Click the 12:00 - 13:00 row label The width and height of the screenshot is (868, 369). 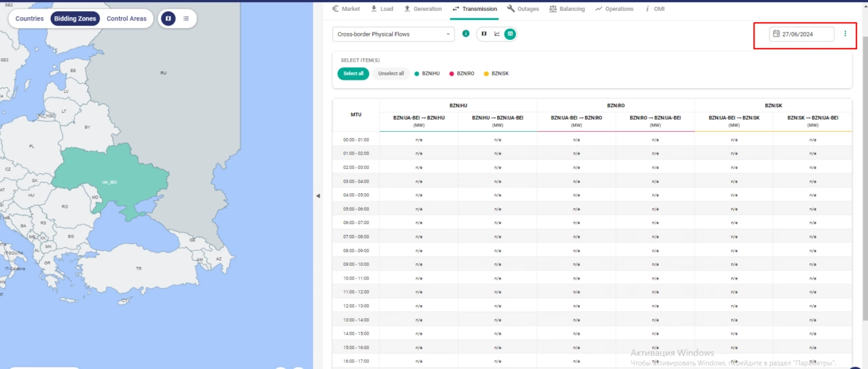pyautogui.click(x=356, y=305)
